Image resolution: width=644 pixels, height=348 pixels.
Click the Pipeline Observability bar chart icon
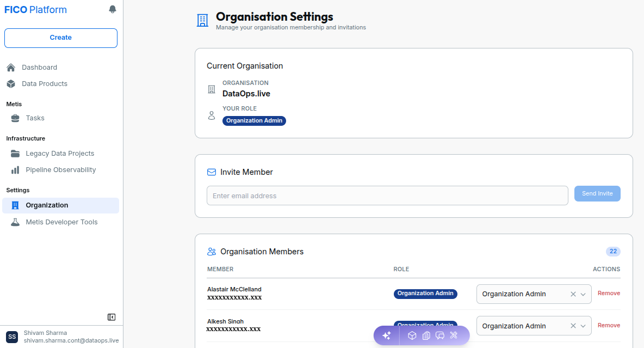pyautogui.click(x=15, y=170)
